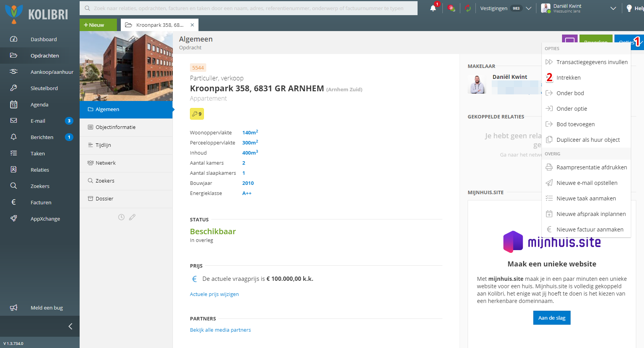Click the notifications bell in top bar

point(433,8)
